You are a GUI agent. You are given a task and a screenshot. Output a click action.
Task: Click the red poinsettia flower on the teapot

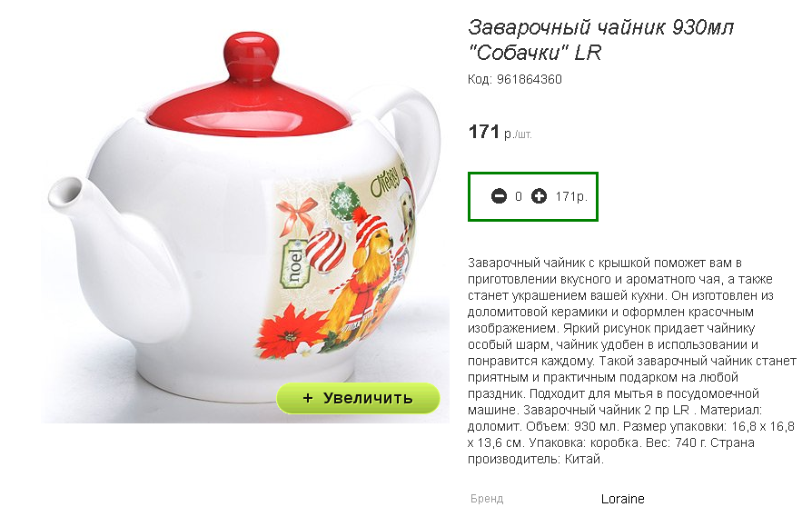[x=287, y=332]
